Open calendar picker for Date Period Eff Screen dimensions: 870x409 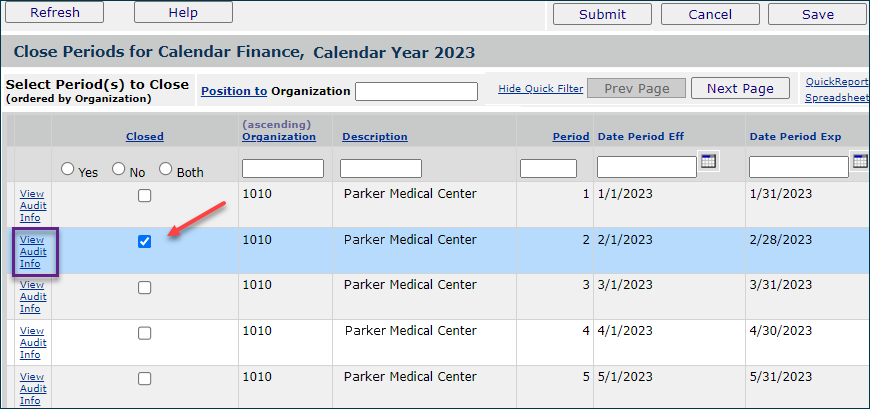click(x=709, y=162)
